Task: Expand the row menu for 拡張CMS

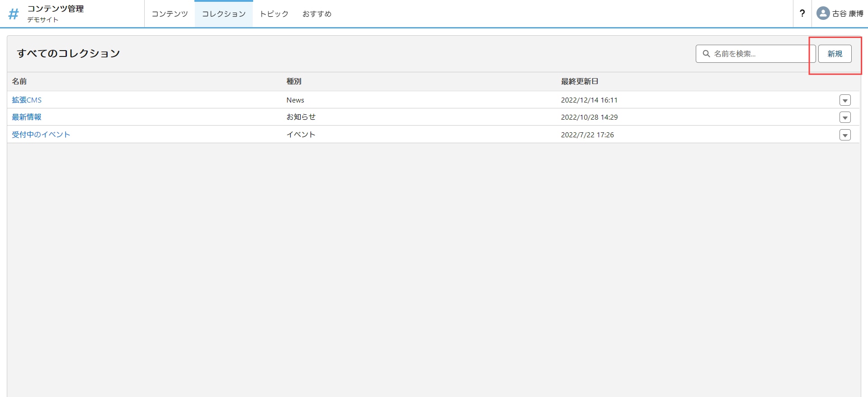Action: click(x=845, y=100)
